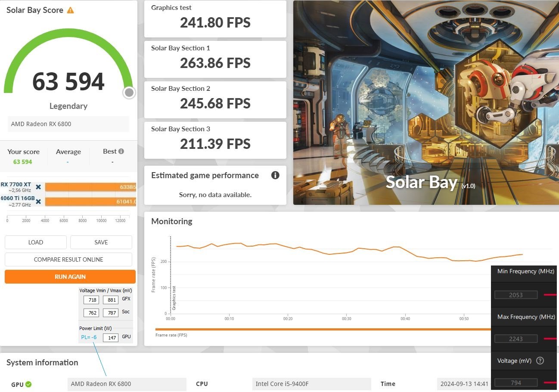Click the AMD Radeon RX 6800 field under the score

click(x=68, y=124)
